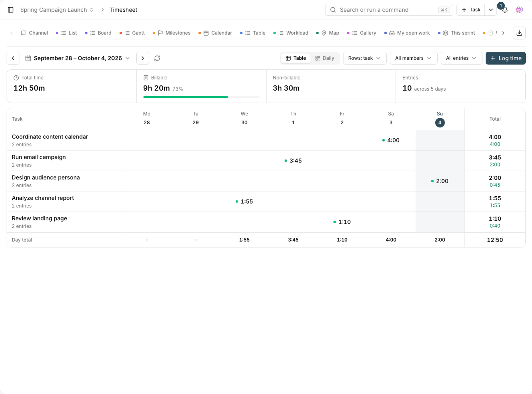This screenshot has height=394, width=532.
Task: Expand the new Task options arrow
Action: 491,10
